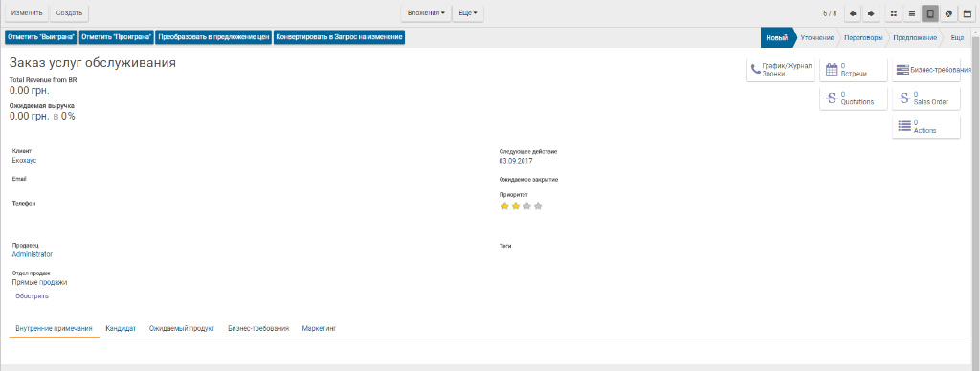Image resolution: width=980 pixels, height=371 pixels.
Task: Open the Внутренние примечания tab
Action: (x=54, y=329)
